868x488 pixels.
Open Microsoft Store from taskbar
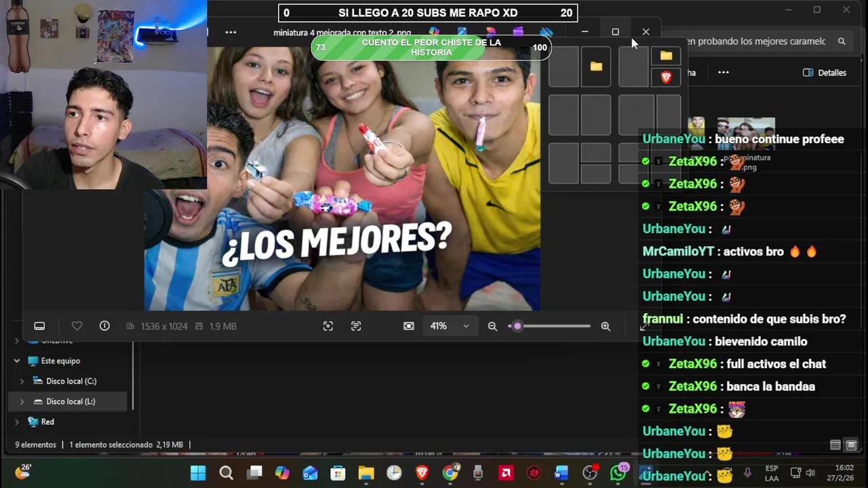338,473
